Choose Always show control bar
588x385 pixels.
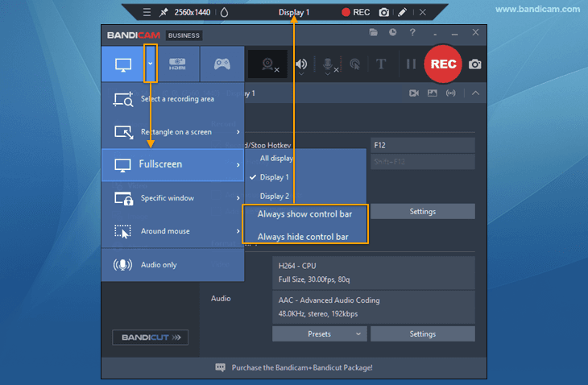coord(305,214)
